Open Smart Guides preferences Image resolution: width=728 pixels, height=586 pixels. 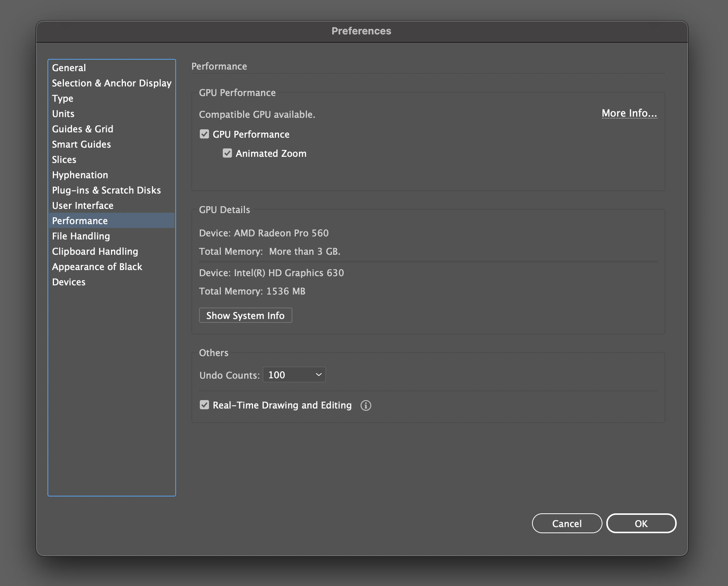click(82, 144)
